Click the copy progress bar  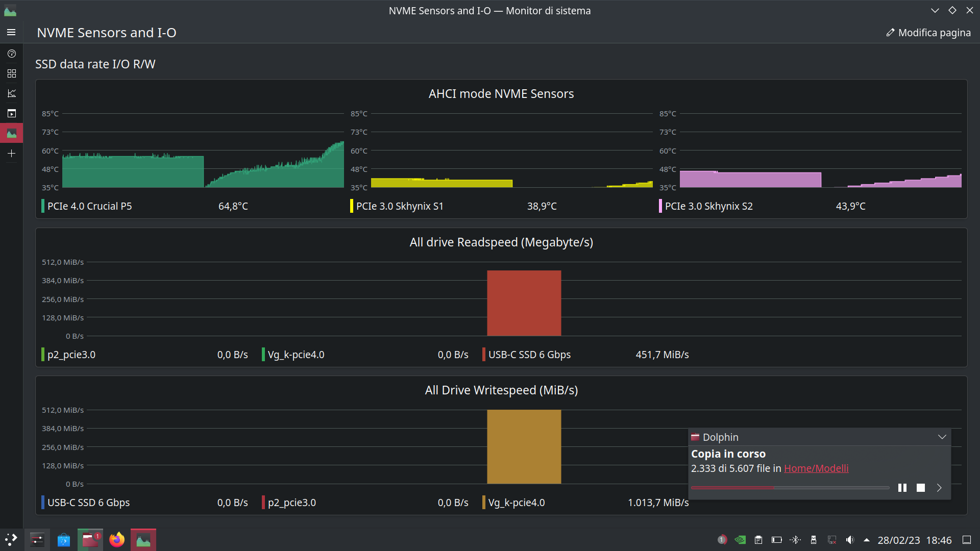click(x=790, y=488)
